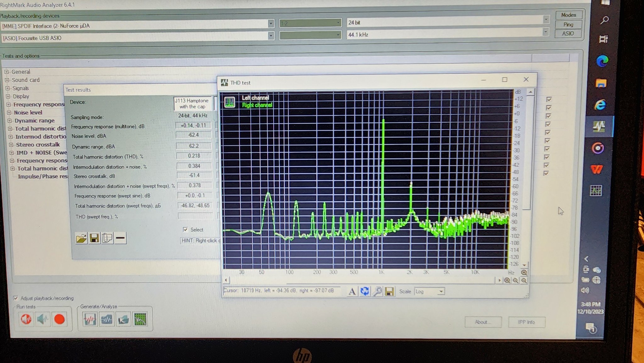
Task: Click the J113 Hamptone device name field
Action: (x=192, y=103)
